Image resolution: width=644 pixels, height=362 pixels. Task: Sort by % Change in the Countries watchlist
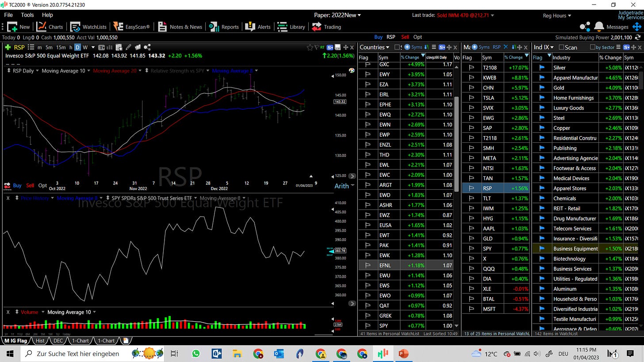coord(413,57)
